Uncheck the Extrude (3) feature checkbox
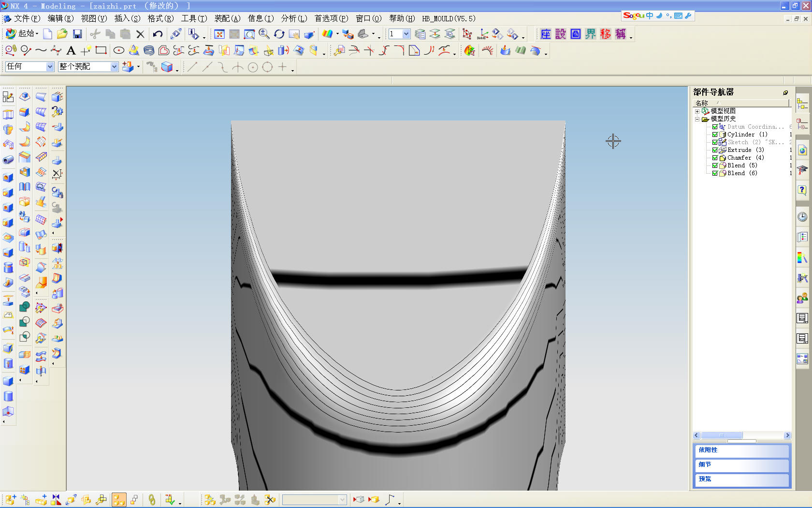 coord(715,150)
